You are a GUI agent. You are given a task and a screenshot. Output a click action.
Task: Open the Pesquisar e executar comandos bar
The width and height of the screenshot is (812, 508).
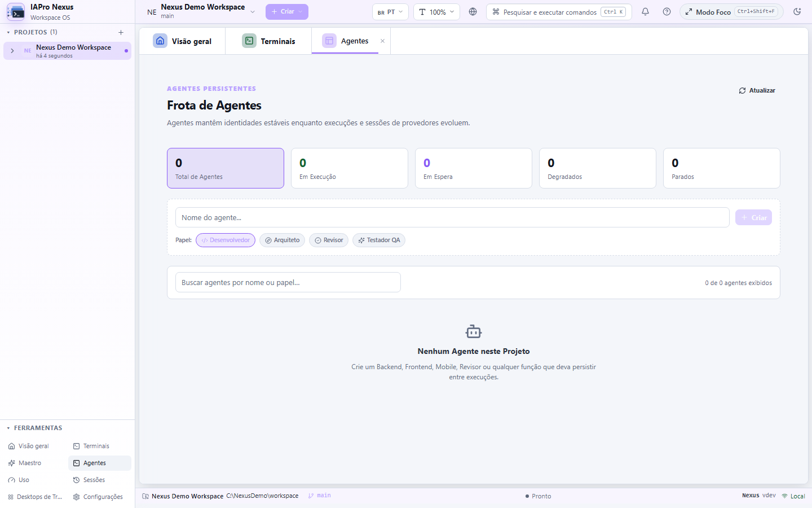[559, 12]
